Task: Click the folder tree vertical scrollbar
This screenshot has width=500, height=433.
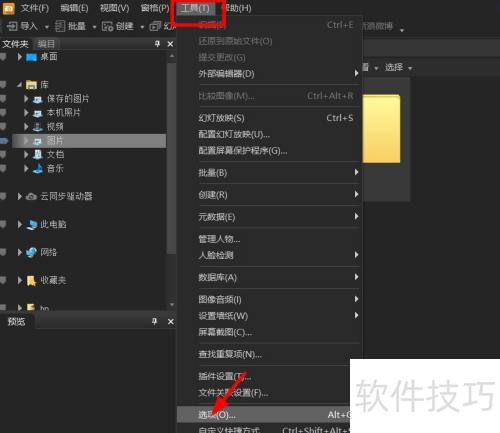Action: 172,158
